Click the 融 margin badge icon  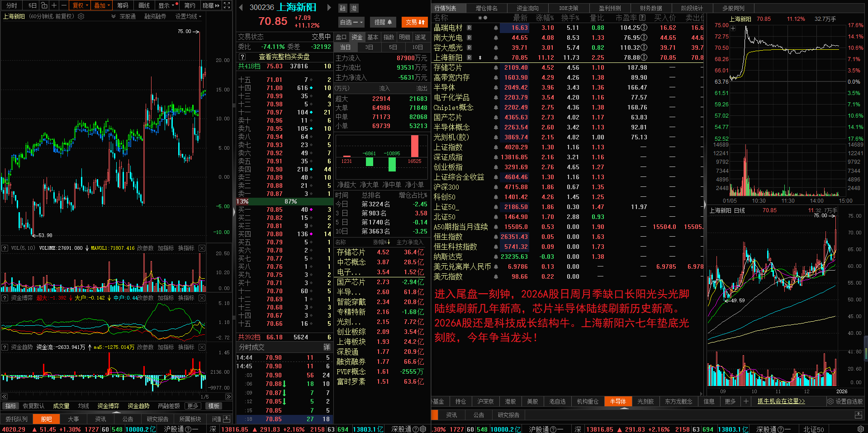[343, 8]
